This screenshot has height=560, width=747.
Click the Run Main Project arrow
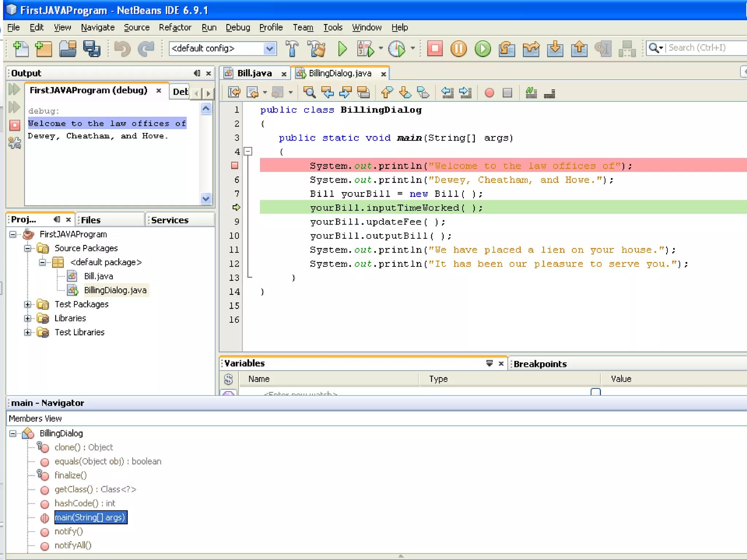(x=342, y=48)
